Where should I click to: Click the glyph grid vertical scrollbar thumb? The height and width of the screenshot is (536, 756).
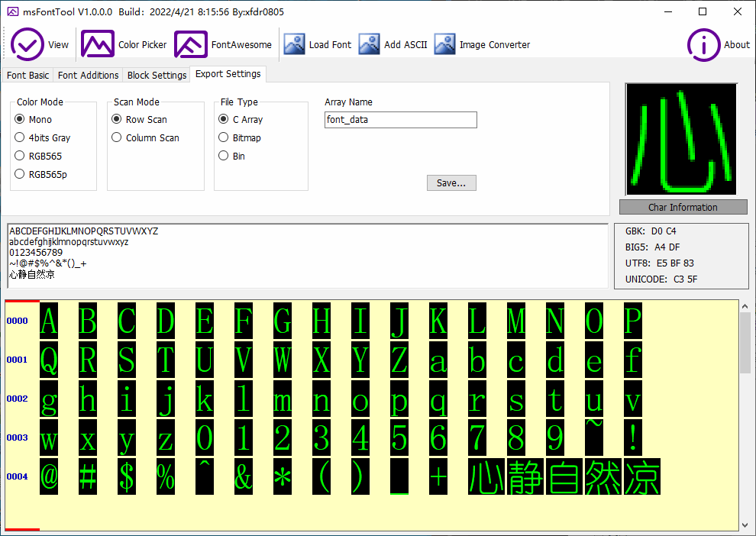click(x=745, y=343)
